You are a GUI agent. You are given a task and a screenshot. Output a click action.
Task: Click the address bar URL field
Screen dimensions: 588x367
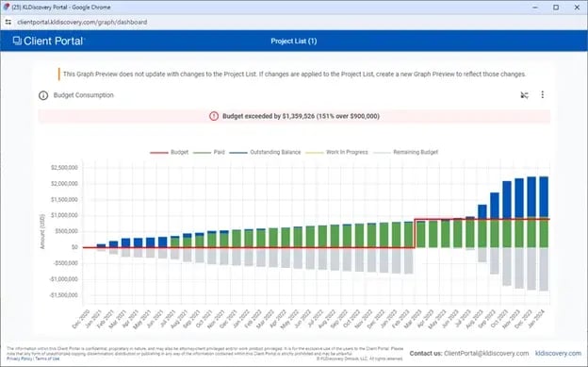[x=82, y=22]
